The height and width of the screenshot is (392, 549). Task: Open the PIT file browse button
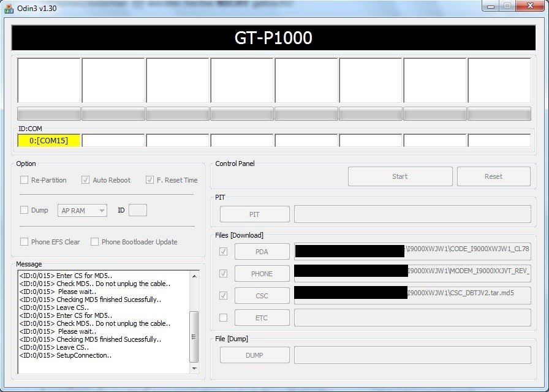(x=254, y=214)
